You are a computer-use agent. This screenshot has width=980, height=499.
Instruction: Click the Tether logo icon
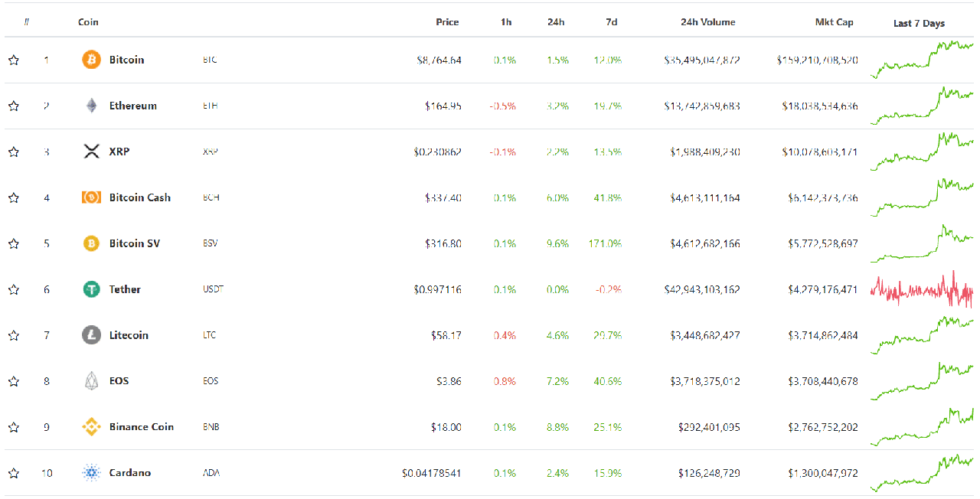tap(91, 289)
